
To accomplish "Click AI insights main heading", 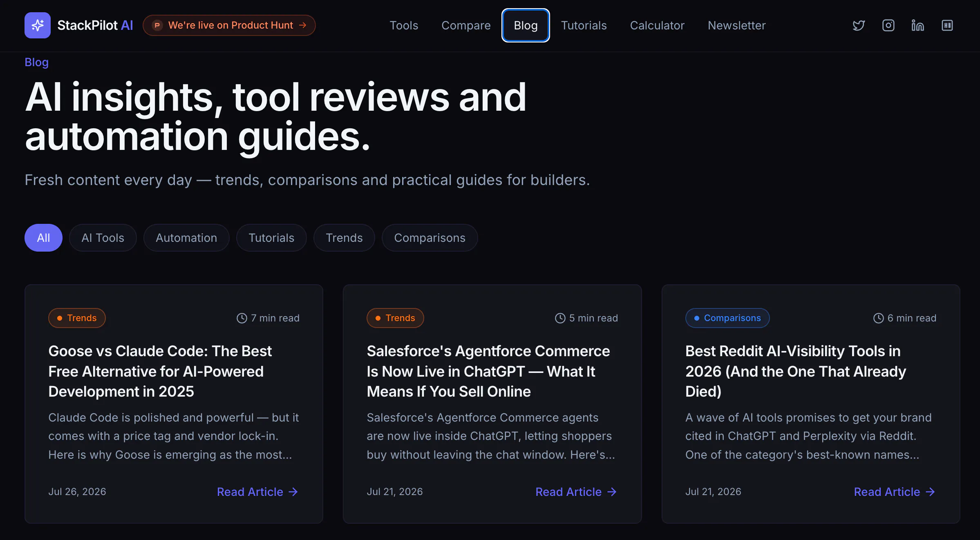I will [x=276, y=117].
